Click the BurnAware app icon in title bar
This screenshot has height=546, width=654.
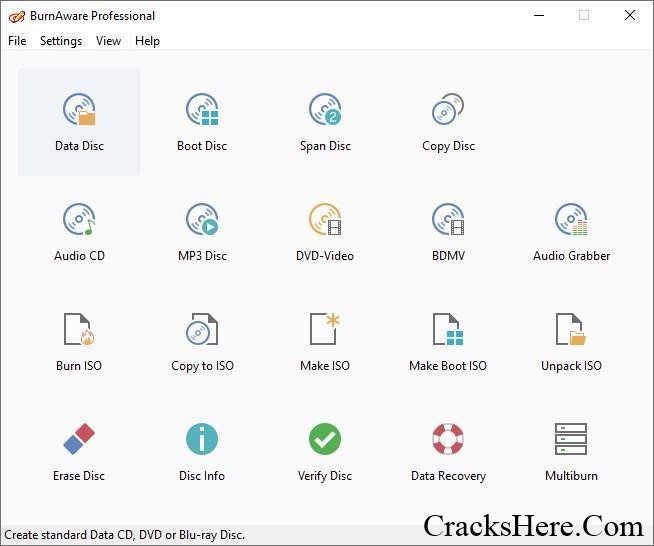click(x=17, y=16)
